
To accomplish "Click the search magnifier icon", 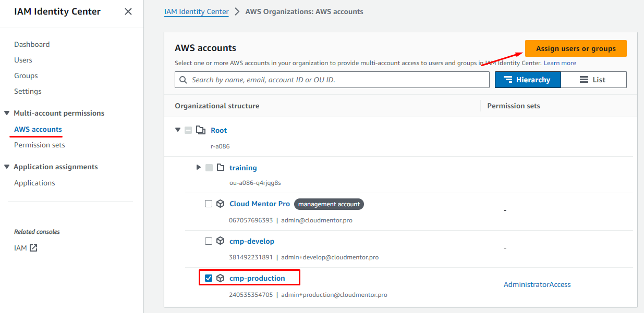I will coord(184,80).
